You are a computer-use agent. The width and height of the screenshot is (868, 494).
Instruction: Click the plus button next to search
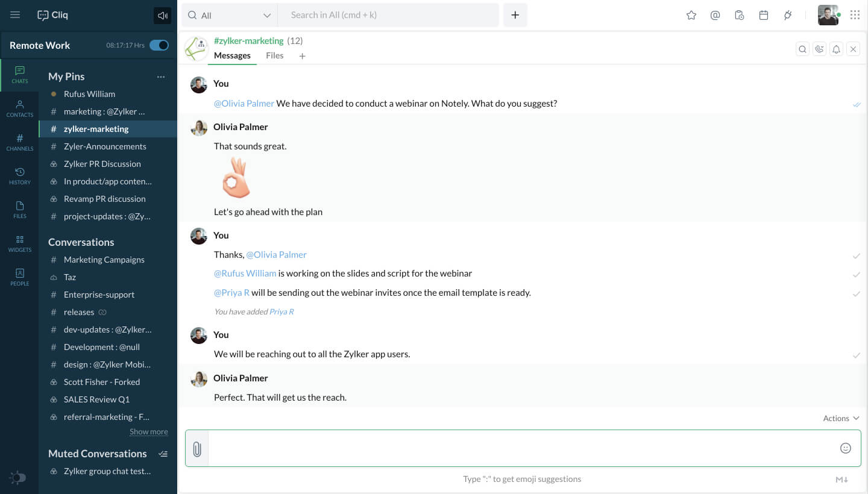point(515,16)
